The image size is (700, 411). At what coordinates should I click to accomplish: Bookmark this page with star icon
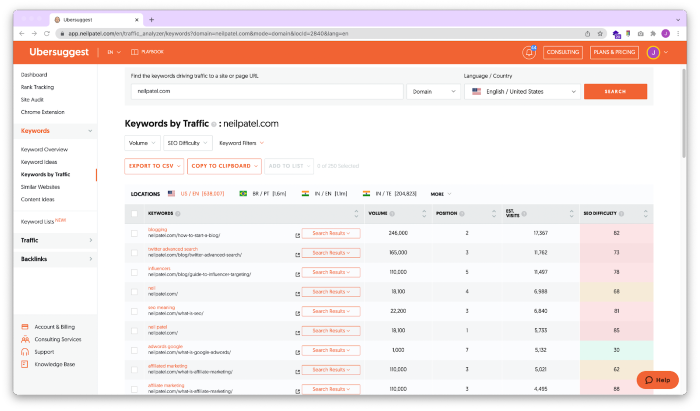pos(600,33)
